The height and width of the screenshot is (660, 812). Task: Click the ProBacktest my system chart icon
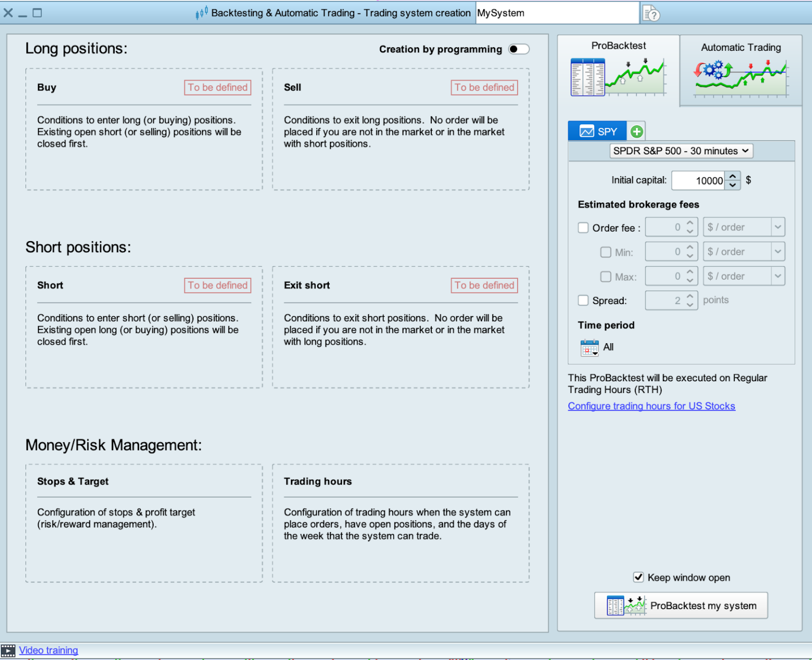(x=626, y=605)
